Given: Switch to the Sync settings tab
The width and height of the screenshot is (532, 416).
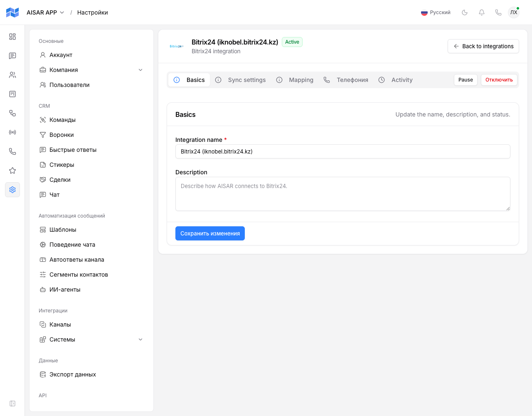Looking at the screenshot, I should click(240, 80).
